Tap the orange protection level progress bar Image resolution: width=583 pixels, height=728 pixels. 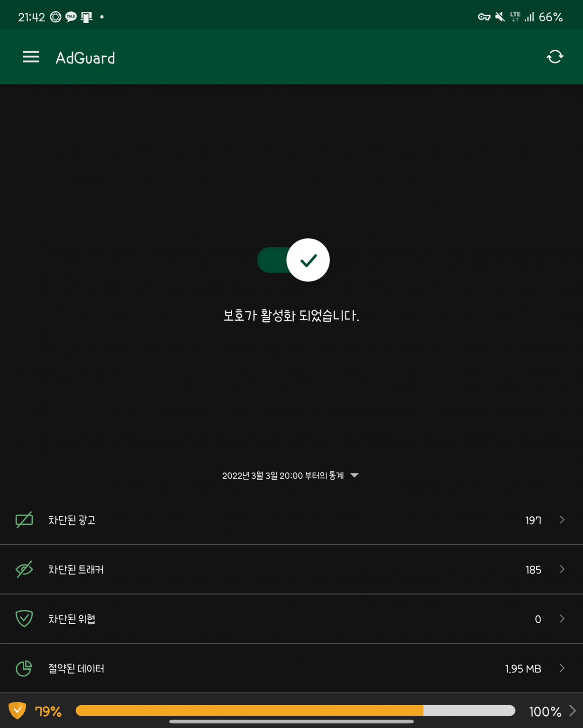click(295, 710)
